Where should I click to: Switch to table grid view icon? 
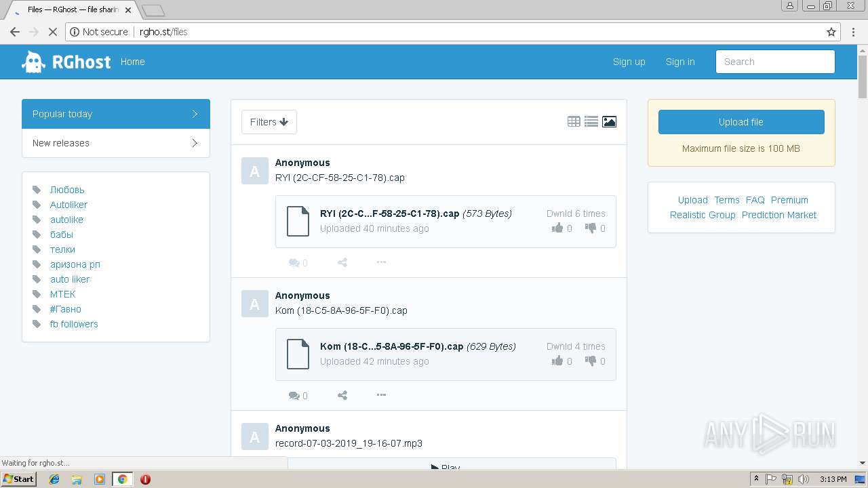coord(574,122)
